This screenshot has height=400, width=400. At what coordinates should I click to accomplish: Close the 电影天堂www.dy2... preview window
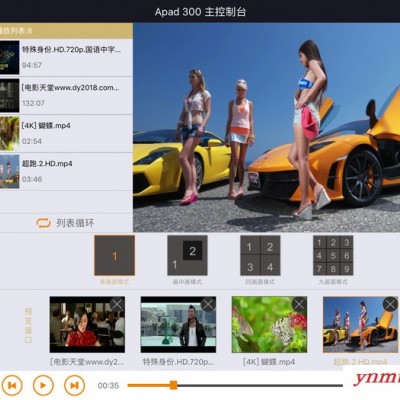pyautogui.click(x=117, y=305)
